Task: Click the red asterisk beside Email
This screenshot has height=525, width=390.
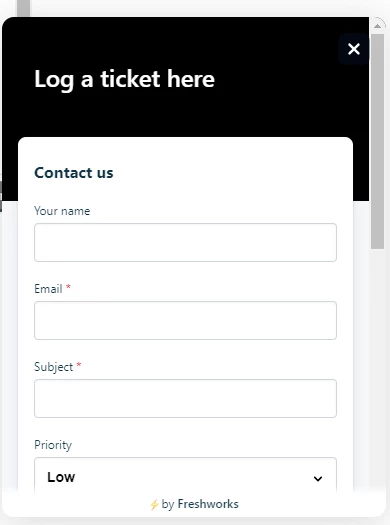Action: (68, 287)
